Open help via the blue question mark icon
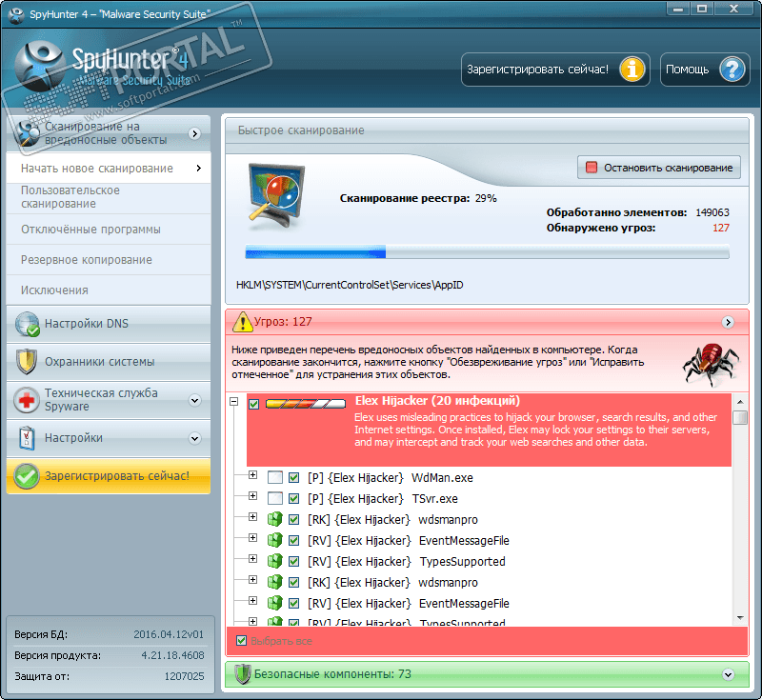This screenshot has width=762, height=700. point(732,70)
